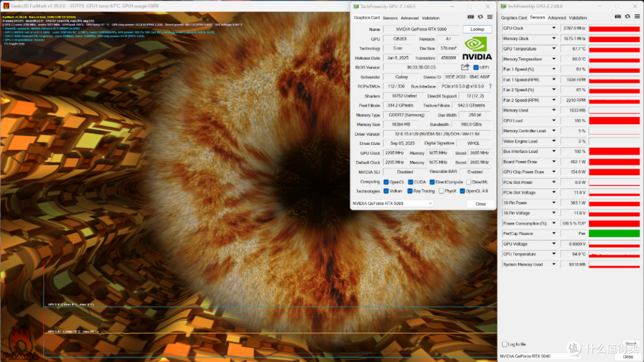Enable the Log to file checkbox

[504, 344]
